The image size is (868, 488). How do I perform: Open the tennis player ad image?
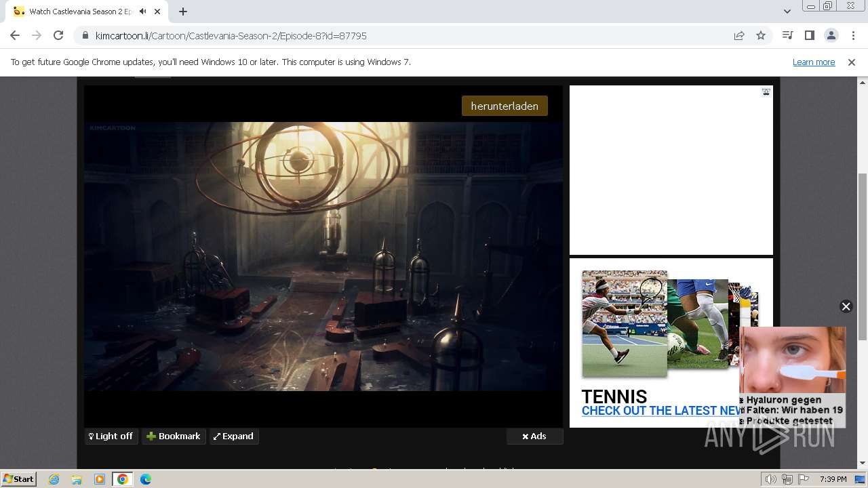(x=625, y=324)
